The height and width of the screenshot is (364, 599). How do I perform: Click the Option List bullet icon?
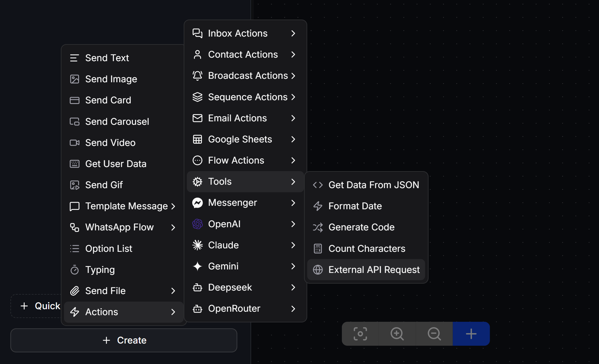[74, 249]
